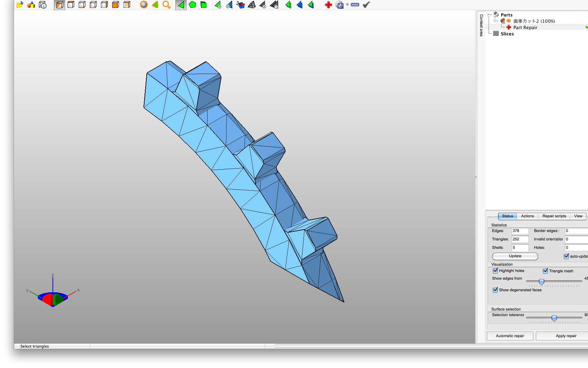Open a file using the Open icon
The height and width of the screenshot is (368, 588).
(x=19, y=5)
